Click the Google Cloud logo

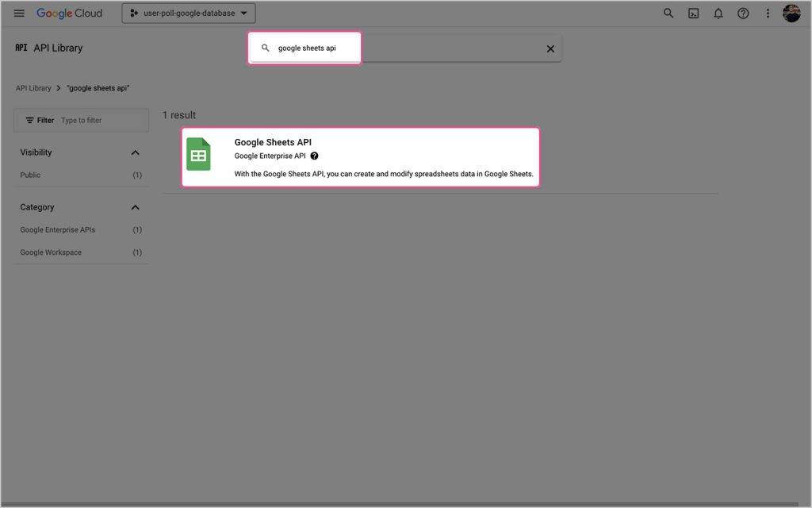tap(69, 13)
